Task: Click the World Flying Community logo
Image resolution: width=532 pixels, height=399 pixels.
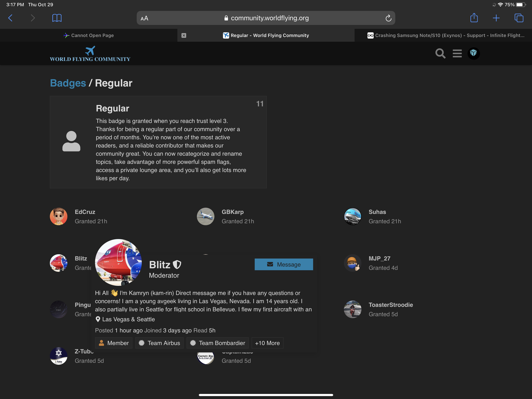Action: click(x=90, y=54)
